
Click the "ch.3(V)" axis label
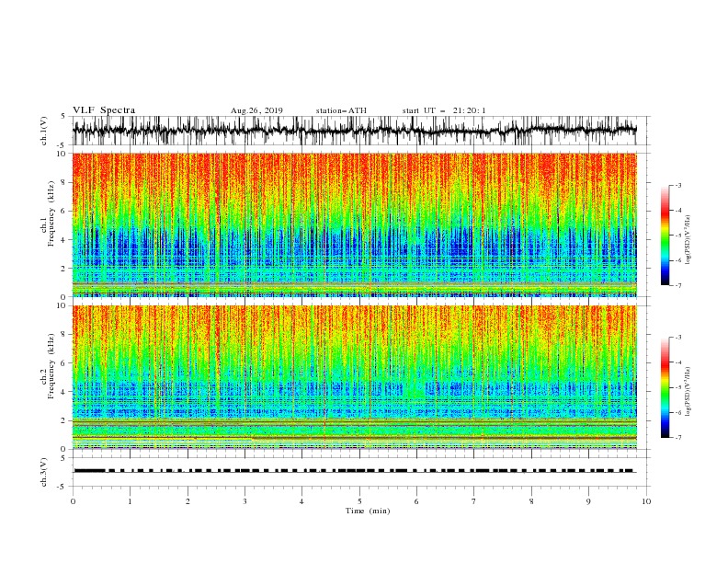click(x=44, y=472)
